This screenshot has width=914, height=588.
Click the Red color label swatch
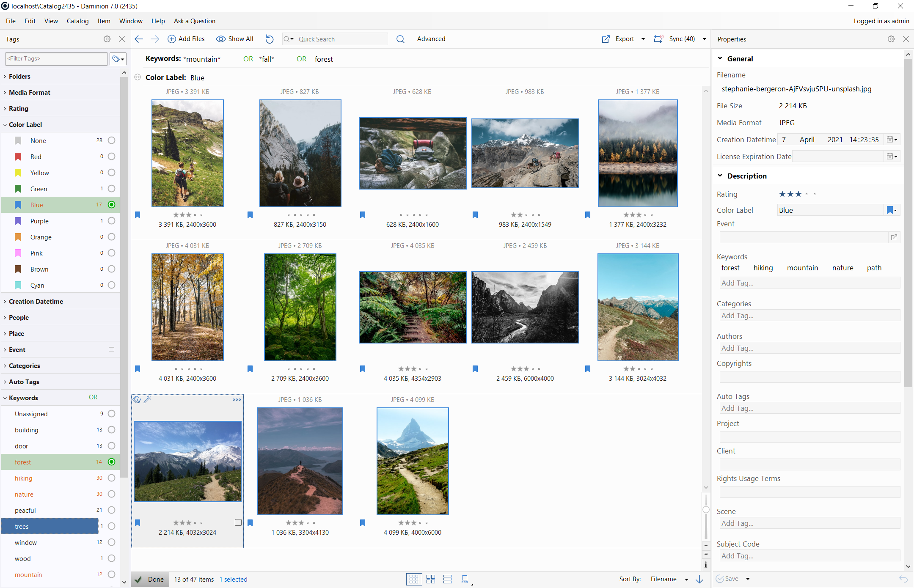[x=18, y=157]
